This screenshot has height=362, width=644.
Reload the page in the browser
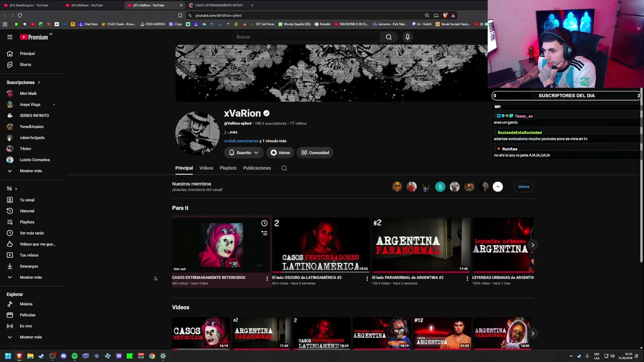20,15
